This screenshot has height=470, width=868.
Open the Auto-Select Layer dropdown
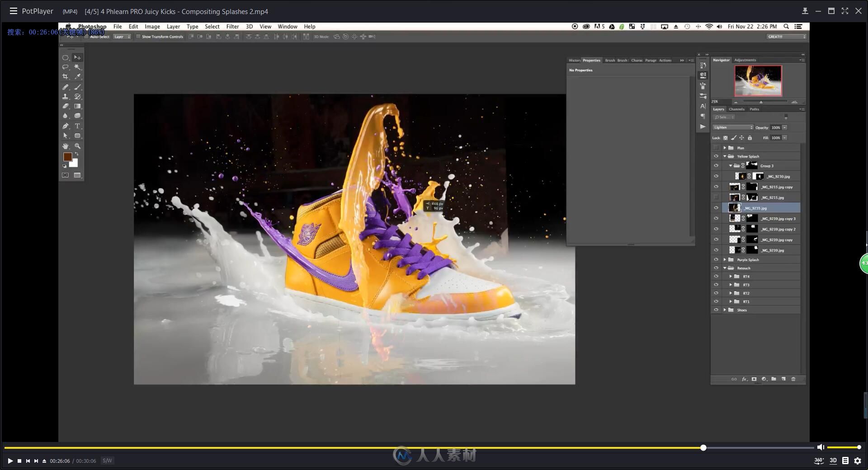(122, 37)
